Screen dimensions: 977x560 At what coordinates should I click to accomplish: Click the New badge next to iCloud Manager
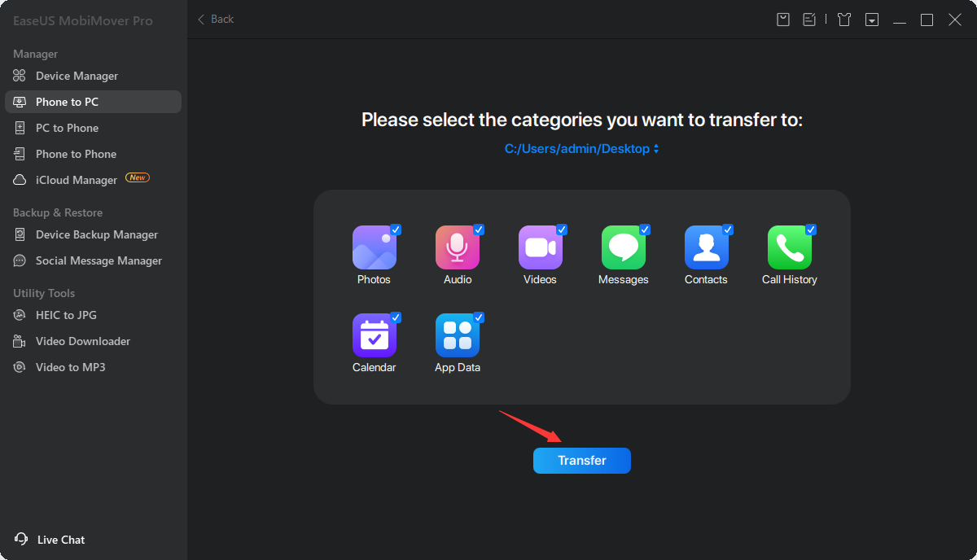point(137,177)
